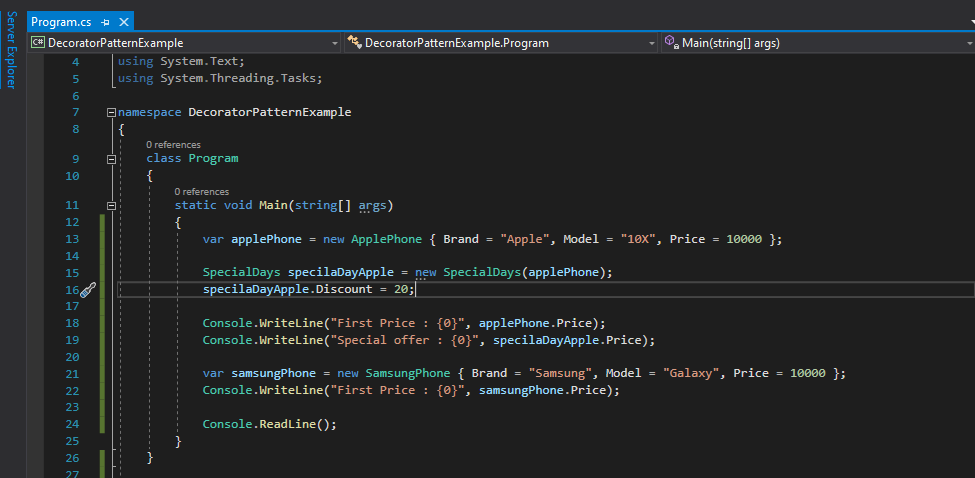Image resolution: width=975 pixels, height=478 pixels.
Task: Click 0 references link above Main method
Action: coord(201,191)
